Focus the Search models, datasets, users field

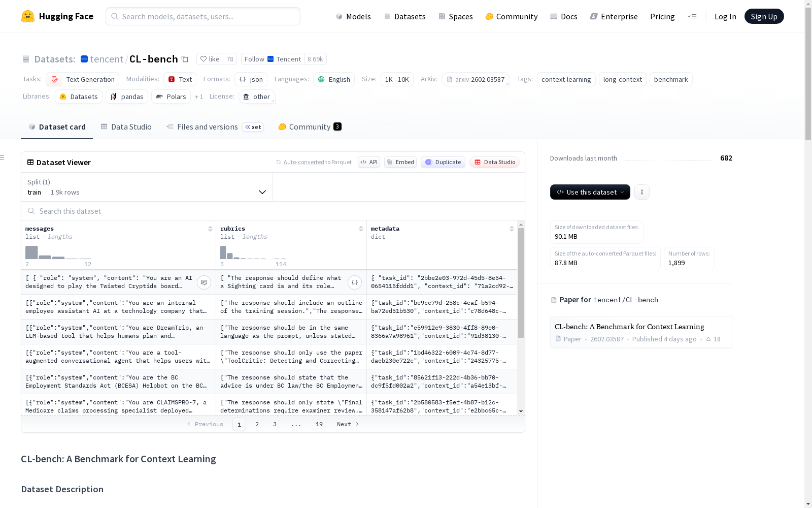point(203,16)
